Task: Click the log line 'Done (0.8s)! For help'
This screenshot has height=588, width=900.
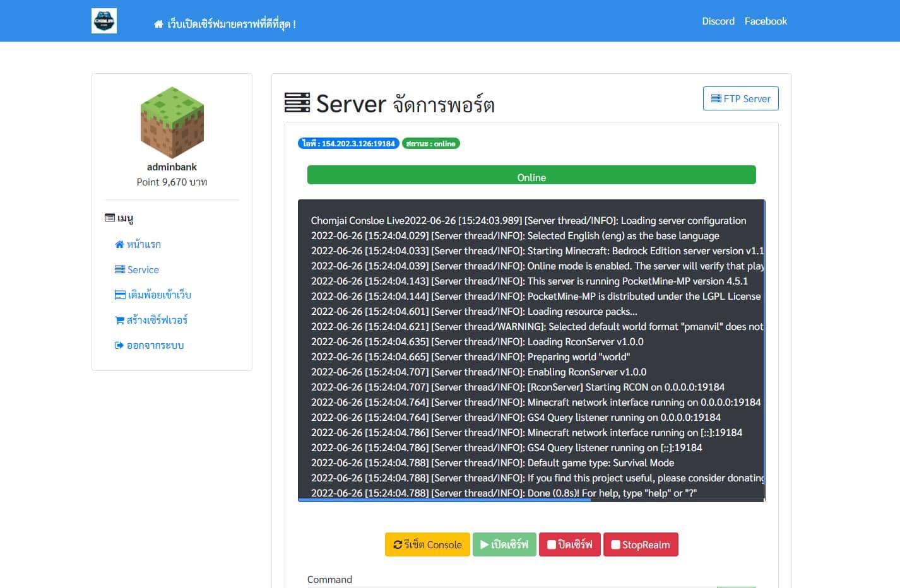Action: pos(504,493)
